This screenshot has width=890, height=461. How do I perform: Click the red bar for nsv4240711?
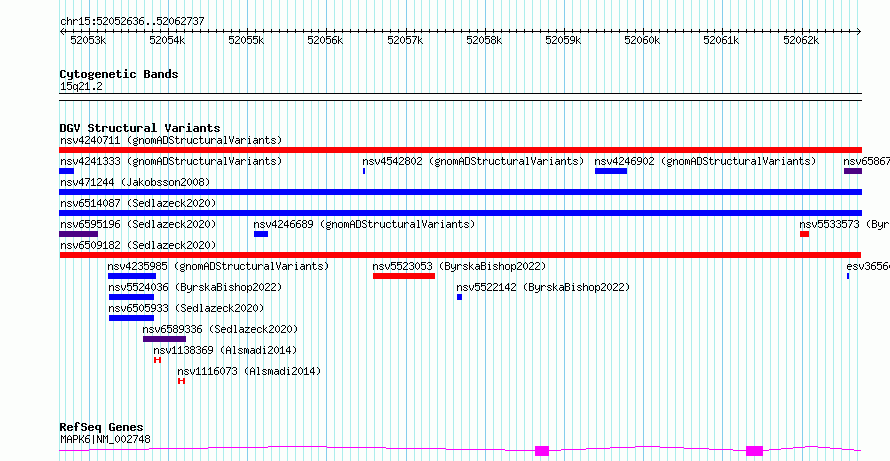[x=460, y=150]
